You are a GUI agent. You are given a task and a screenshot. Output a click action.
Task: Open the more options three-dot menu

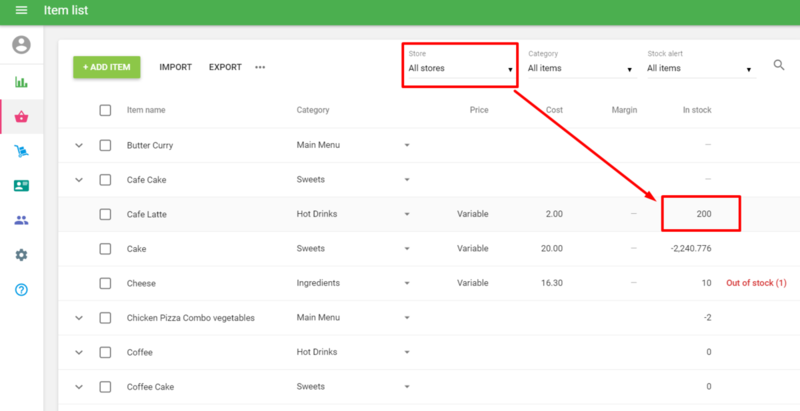tap(260, 67)
